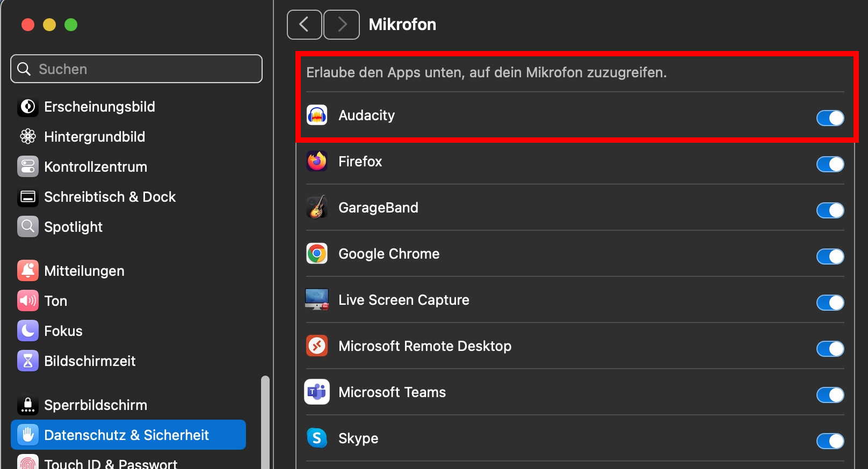Open Bildschirmzeit settings
This screenshot has height=469, width=868.
point(128,361)
